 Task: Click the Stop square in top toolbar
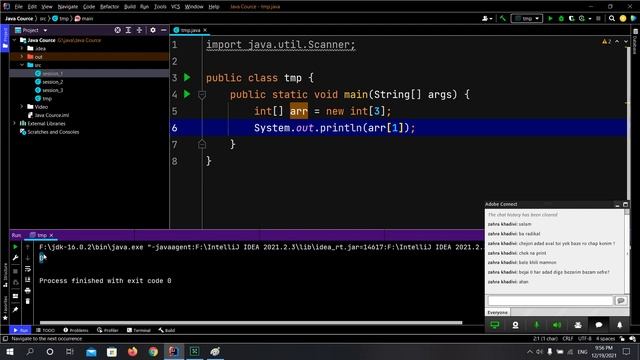coord(598,18)
